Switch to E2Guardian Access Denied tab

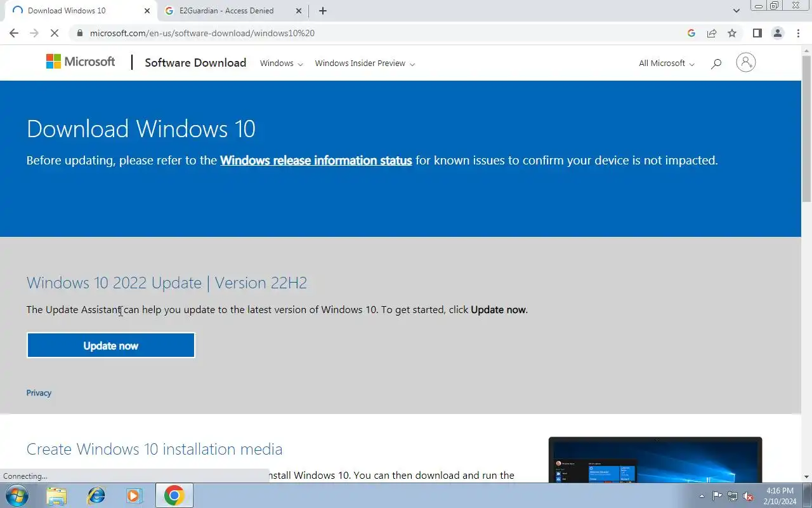[233, 11]
